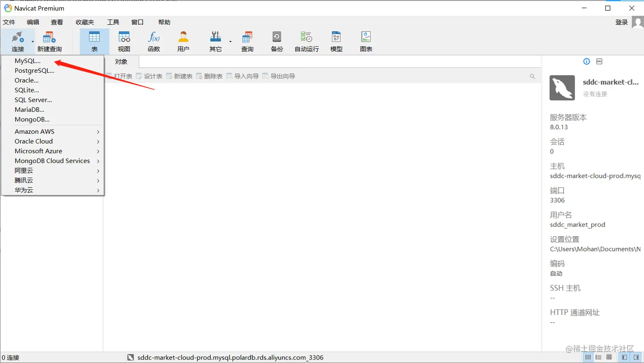This screenshot has height=363, width=644.
Task: Toggle the left navigation pane button
Action: point(624,357)
